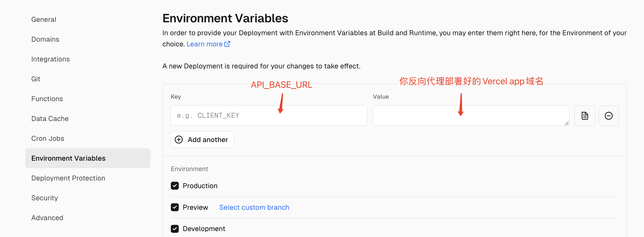Navigate to Functions settings

tap(47, 99)
